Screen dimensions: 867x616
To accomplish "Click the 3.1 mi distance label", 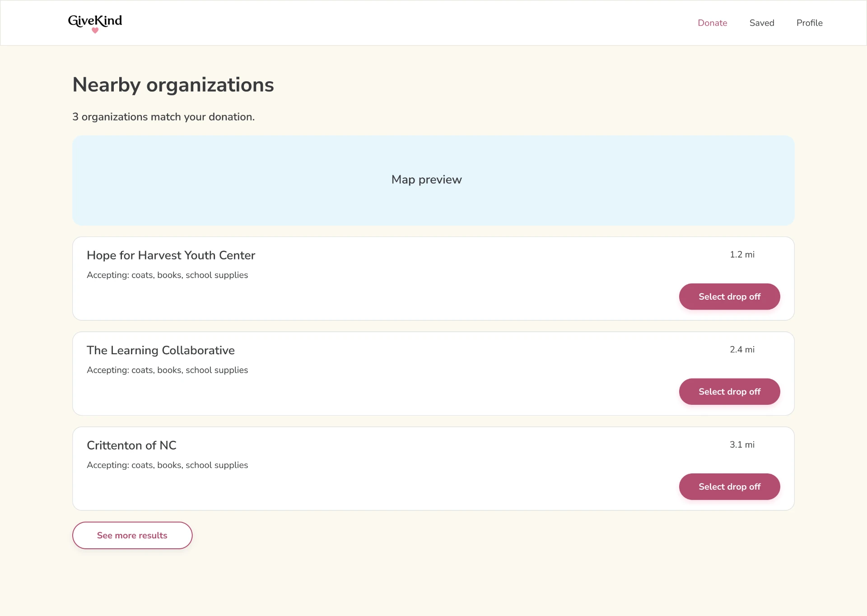I will click(x=742, y=445).
